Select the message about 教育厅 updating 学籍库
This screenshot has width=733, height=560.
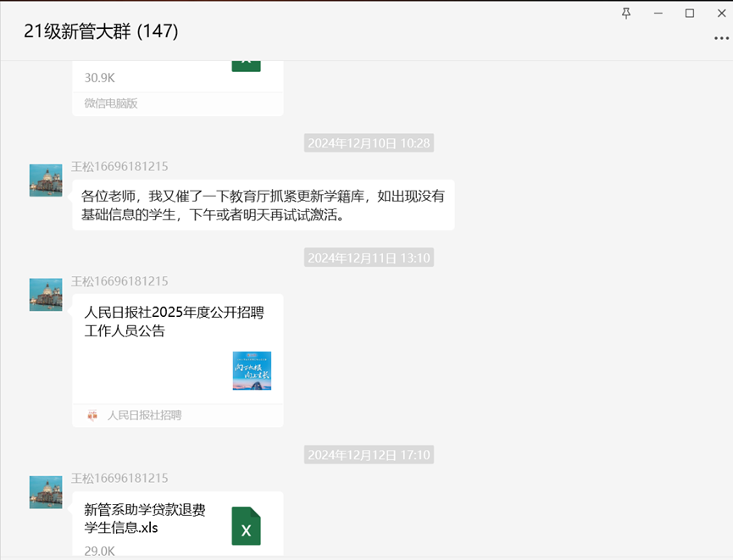[263, 205]
